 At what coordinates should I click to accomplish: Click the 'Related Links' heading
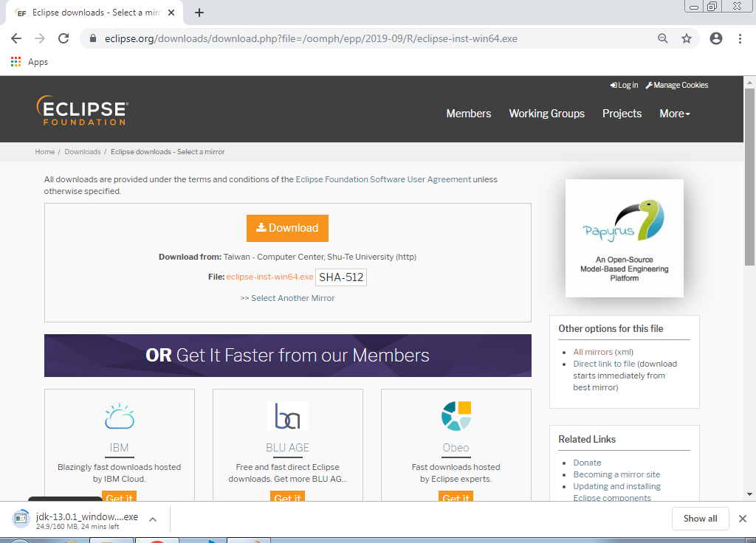click(587, 440)
